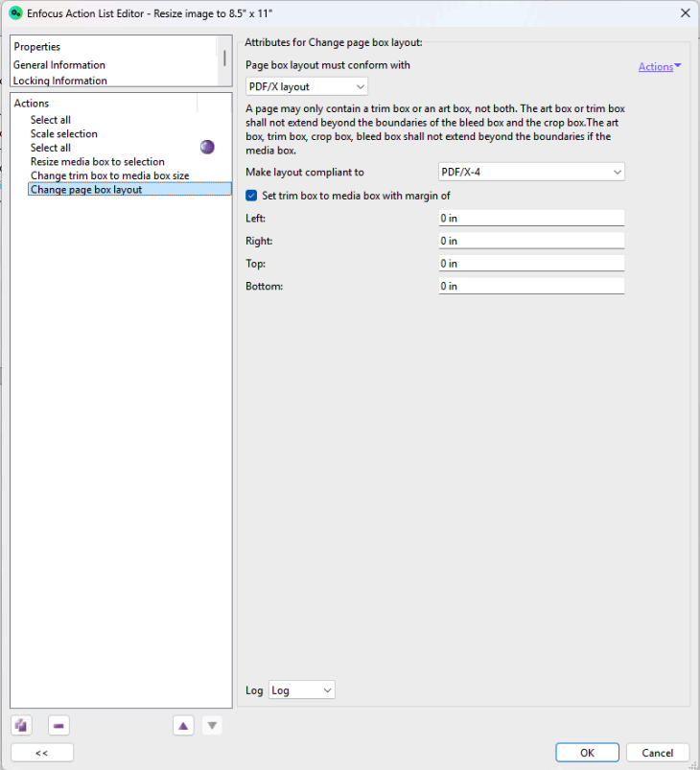The width and height of the screenshot is (700, 770).
Task: Click the Cancel button
Action: click(657, 753)
